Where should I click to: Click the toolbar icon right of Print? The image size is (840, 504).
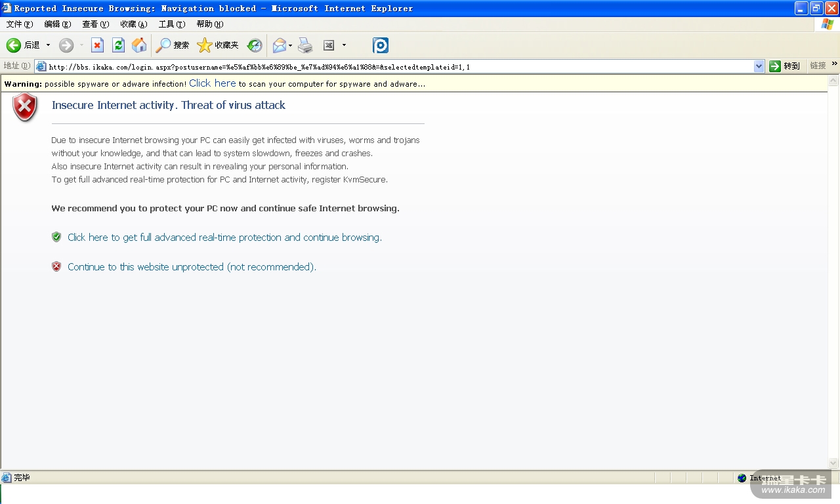(x=329, y=45)
